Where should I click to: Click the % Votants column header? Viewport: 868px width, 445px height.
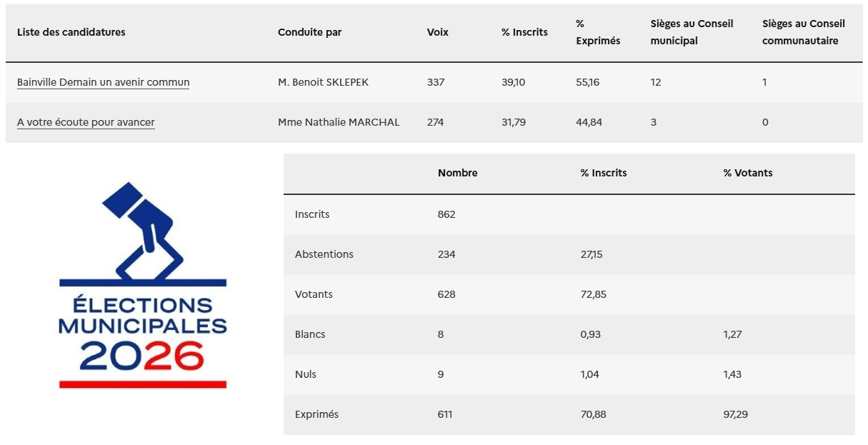pos(747,173)
